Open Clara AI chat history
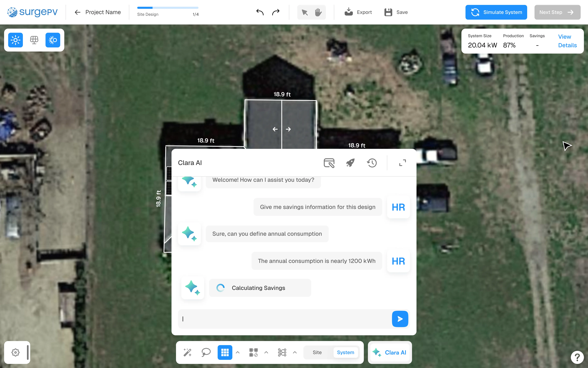 372,163
